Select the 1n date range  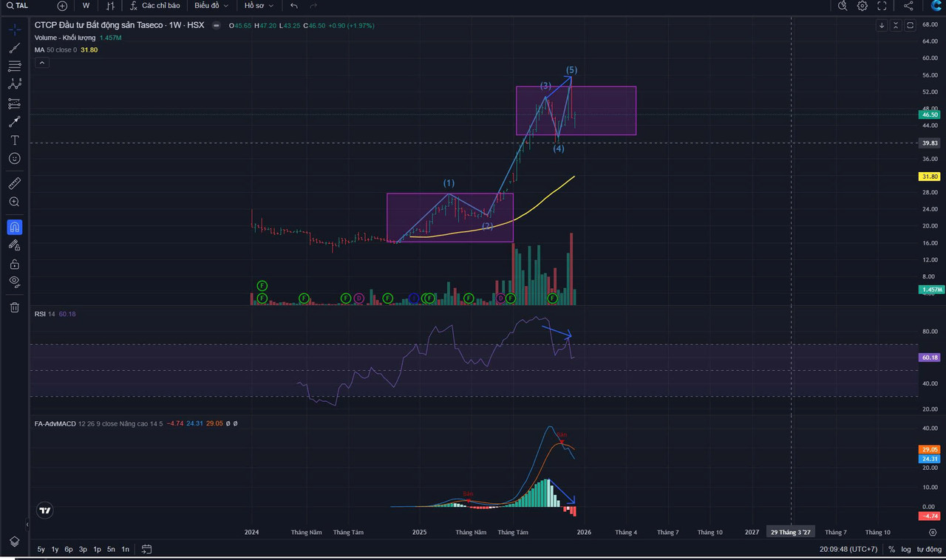(x=126, y=549)
